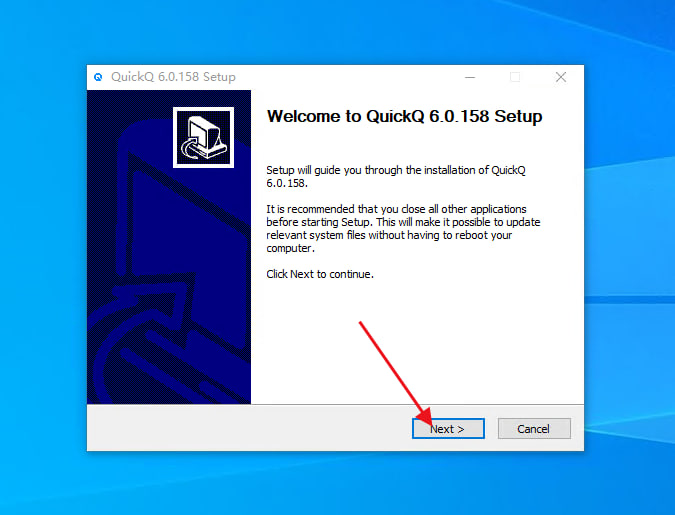675x515 pixels.
Task: Click the 'Setup will guide you' paragraph
Action: coord(396,177)
